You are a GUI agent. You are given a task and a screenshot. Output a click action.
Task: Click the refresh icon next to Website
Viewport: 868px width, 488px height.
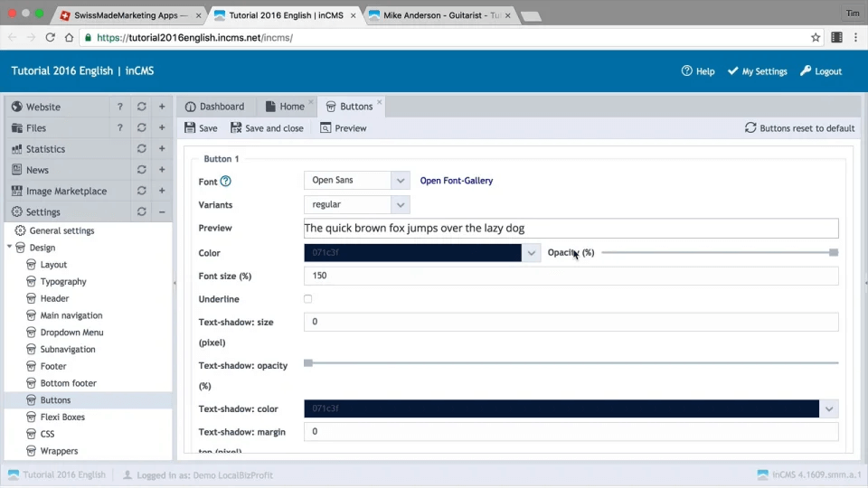[x=141, y=107]
